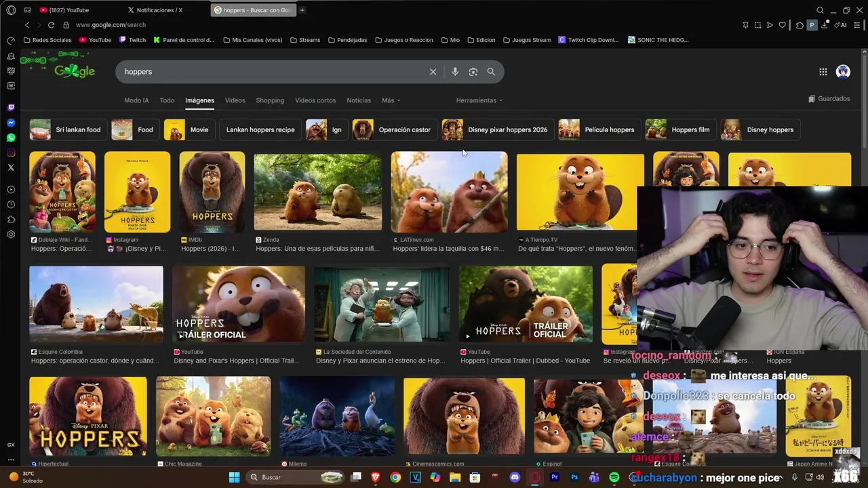Open the IMDb Hoppers (2026) poster thumbnail

pos(212,192)
